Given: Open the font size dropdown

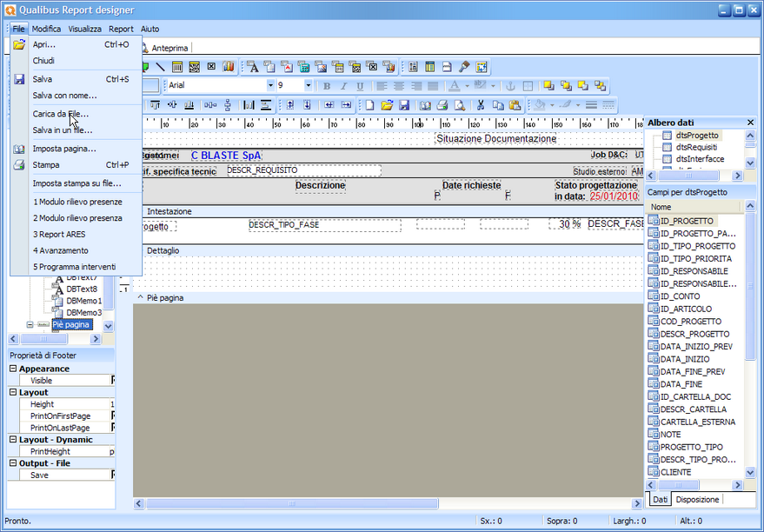Looking at the screenshot, I should (x=308, y=85).
